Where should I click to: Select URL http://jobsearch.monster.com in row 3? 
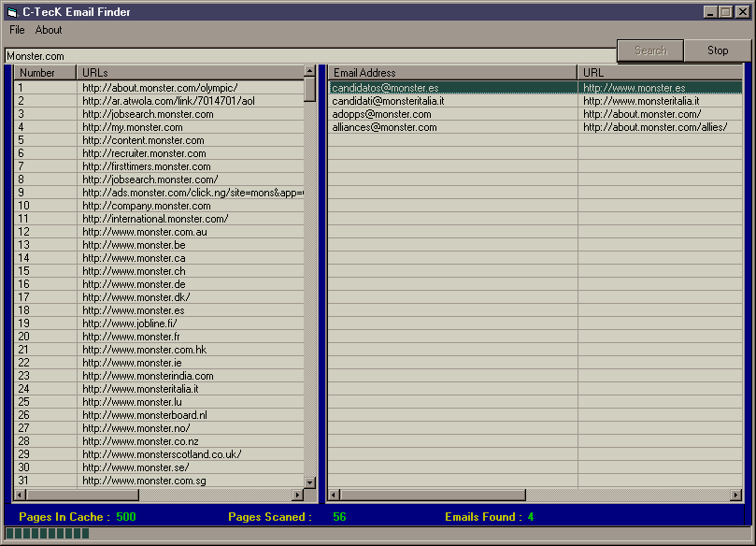(148, 114)
